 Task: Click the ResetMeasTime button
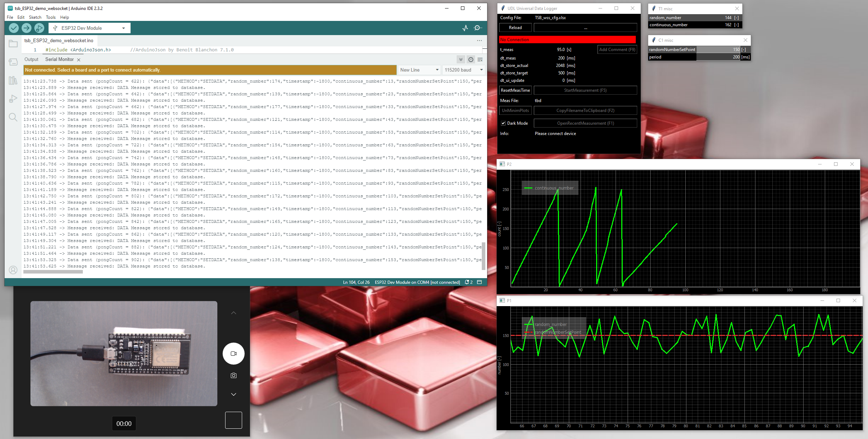point(515,90)
